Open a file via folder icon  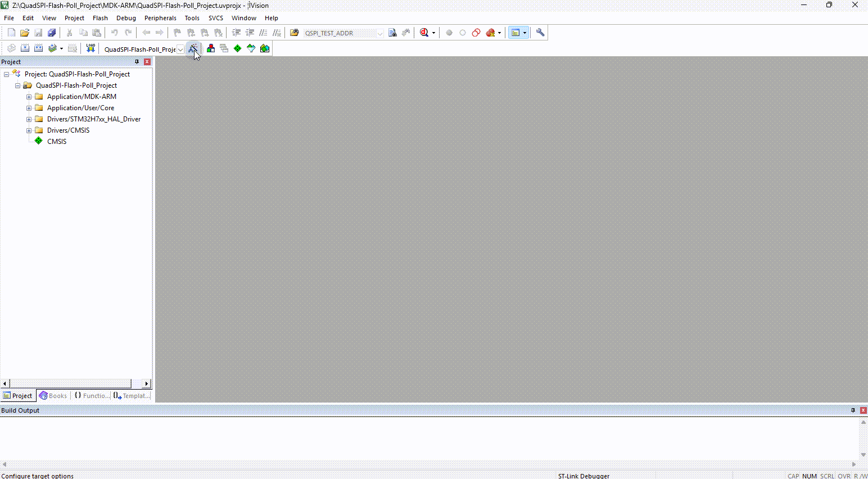[x=25, y=33]
